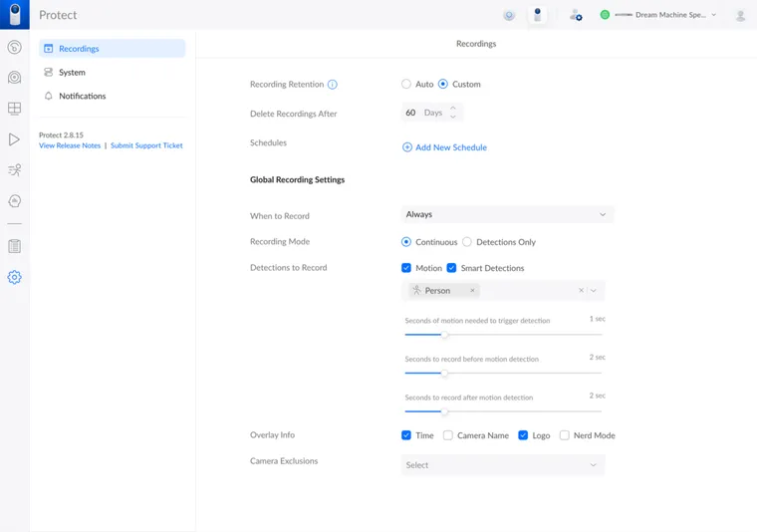Click the Global Recording Settings heading
Viewport: 757px width, 532px height.
point(298,179)
